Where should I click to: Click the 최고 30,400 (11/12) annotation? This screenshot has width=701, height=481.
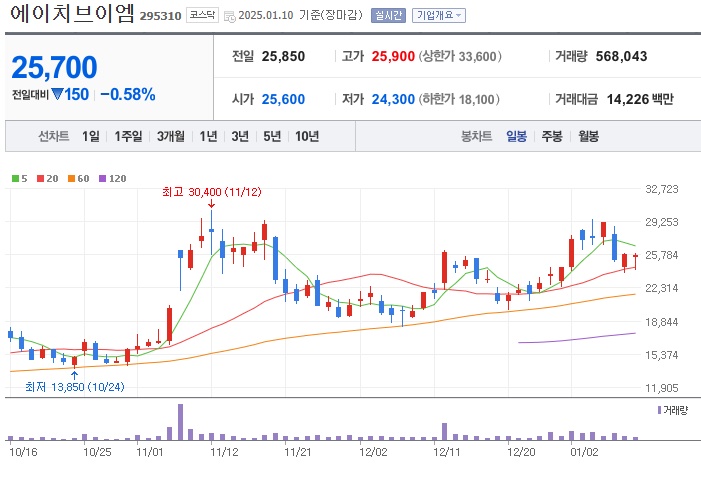(x=211, y=192)
